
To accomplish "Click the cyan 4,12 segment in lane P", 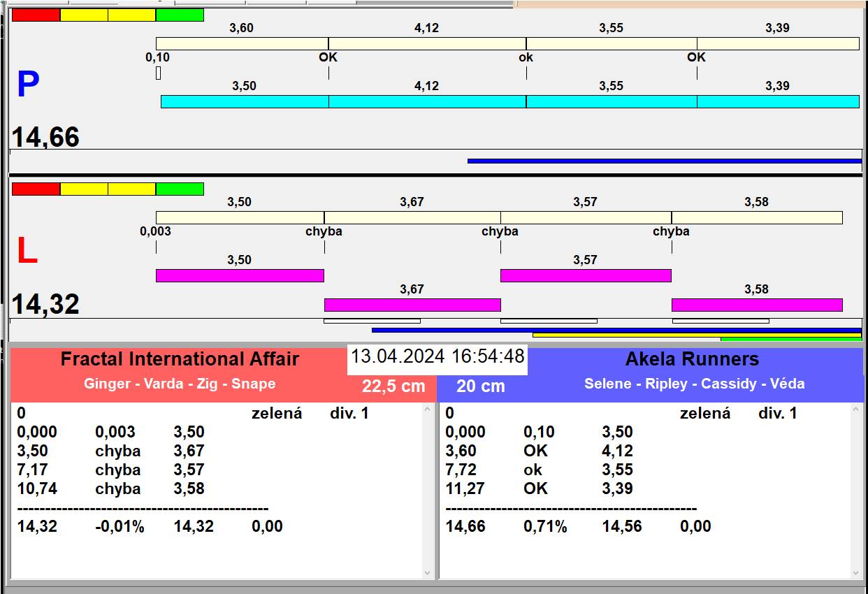I will (427, 102).
